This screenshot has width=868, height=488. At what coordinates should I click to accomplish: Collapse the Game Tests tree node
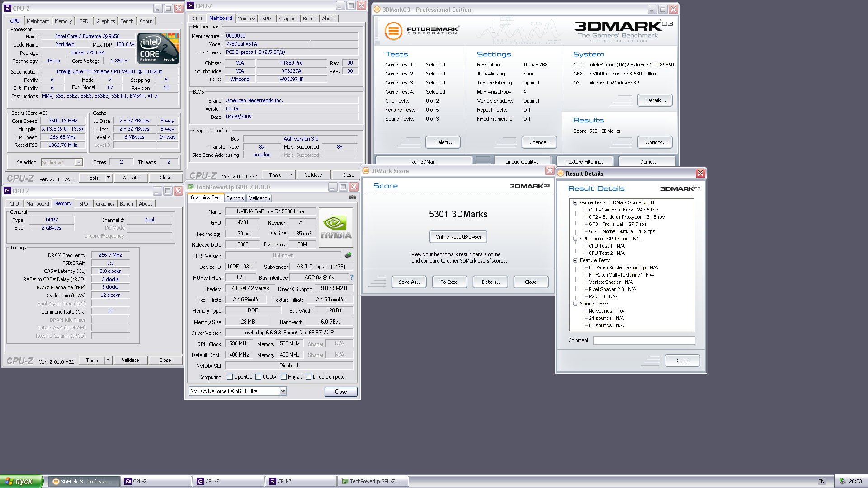click(x=575, y=202)
